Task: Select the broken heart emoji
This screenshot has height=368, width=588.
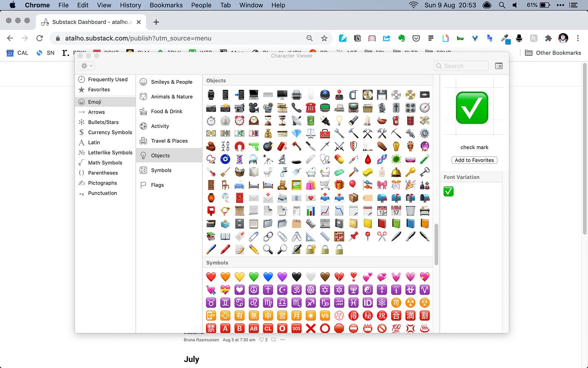Action: (339, 277)
